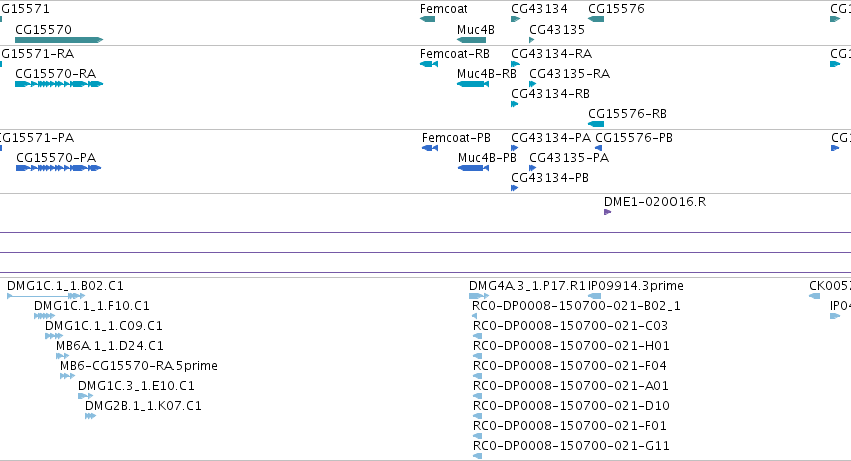Click the Femcoat-PB protein label
Screen dimensions: 851x461
pyautogui.click(x=456, y=138)
